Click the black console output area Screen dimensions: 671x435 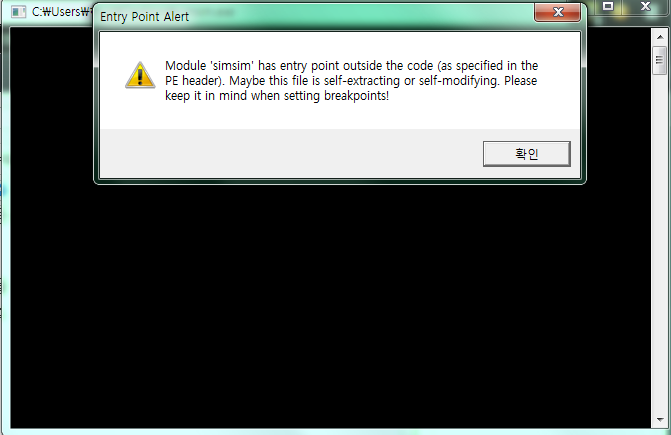click(330, 306)
